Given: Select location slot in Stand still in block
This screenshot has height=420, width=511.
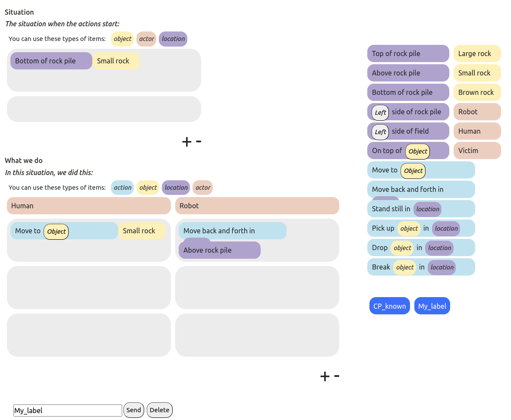Looking at the screenshot, I should 428,209.
